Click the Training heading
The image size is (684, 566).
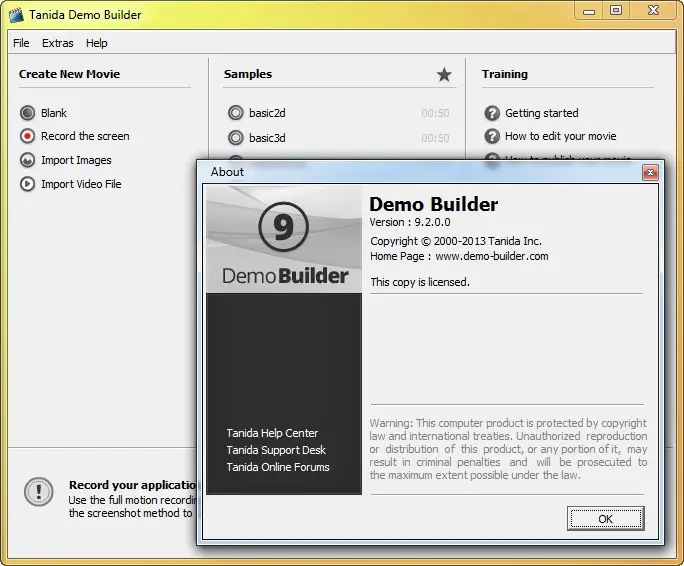pos(505,74)
